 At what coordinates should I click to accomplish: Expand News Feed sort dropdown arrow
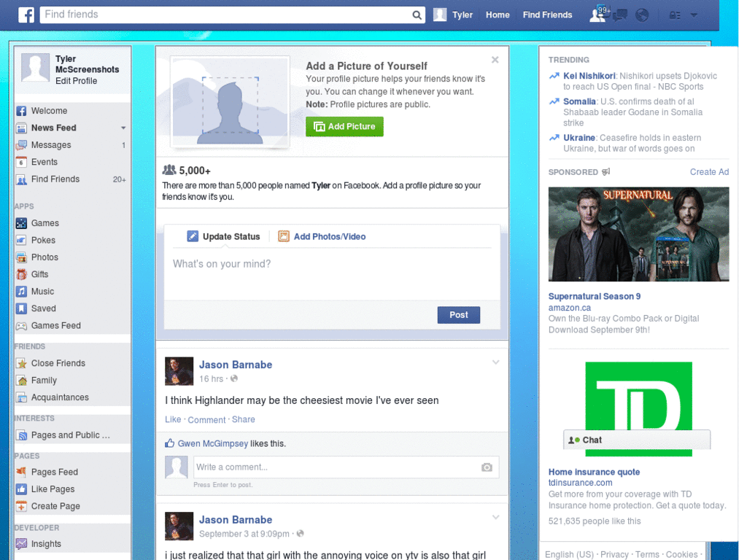tap(123, 128)
